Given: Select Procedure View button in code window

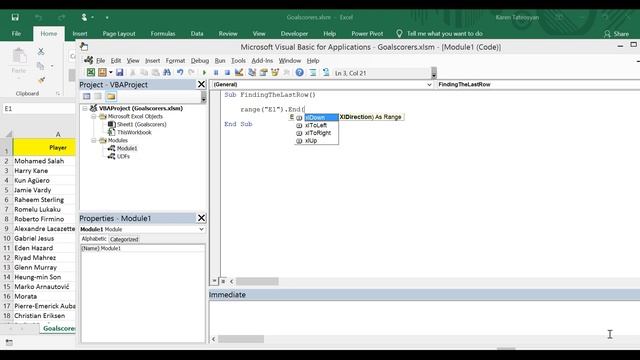Looking at the screenshot, I should tap(214, 281).
